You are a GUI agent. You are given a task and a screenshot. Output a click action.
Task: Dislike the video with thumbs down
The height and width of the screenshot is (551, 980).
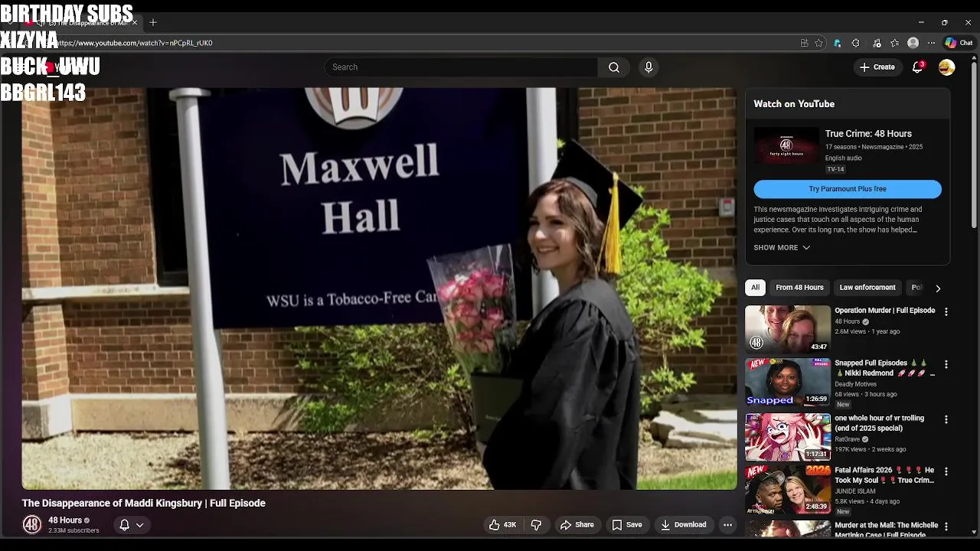click(x=537, y=525)
